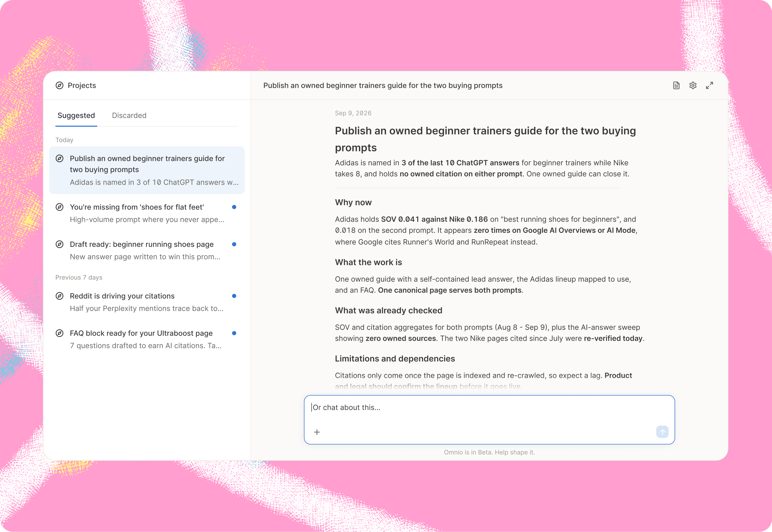The image size is (772, 532).
Task: Click bold text 'One canonical page serves both prompts'
Action: pyautogui.click(x=450, y=290)
